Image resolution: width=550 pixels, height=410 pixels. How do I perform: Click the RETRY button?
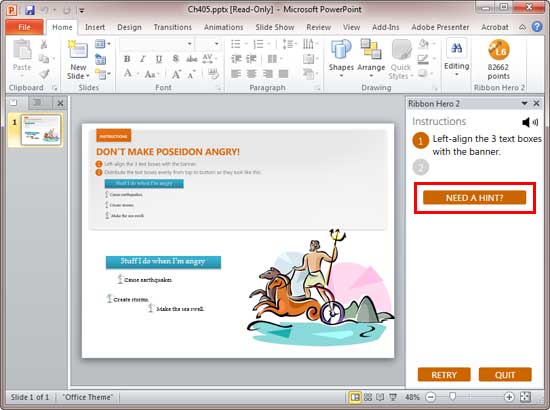pos(444,375)
